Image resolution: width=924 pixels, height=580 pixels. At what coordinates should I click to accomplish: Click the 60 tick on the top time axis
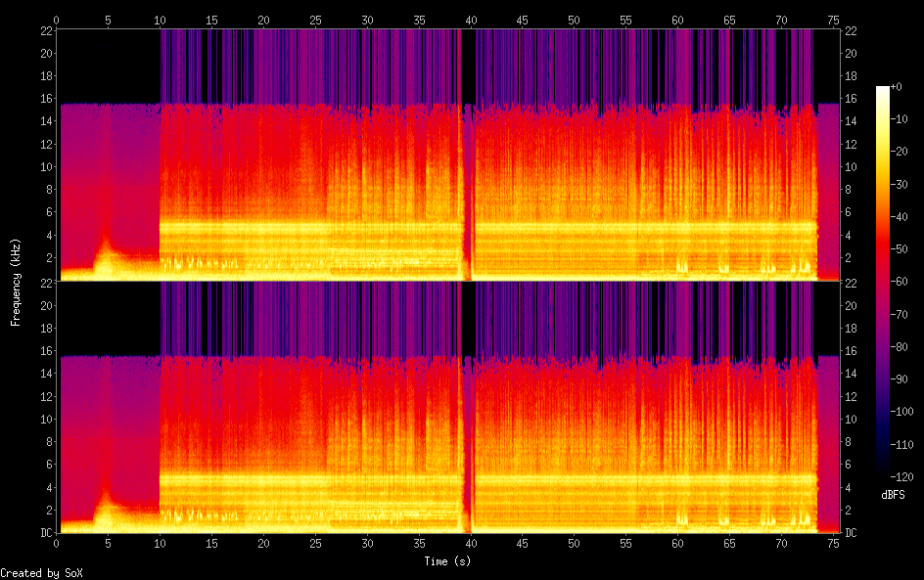point(677,20)
